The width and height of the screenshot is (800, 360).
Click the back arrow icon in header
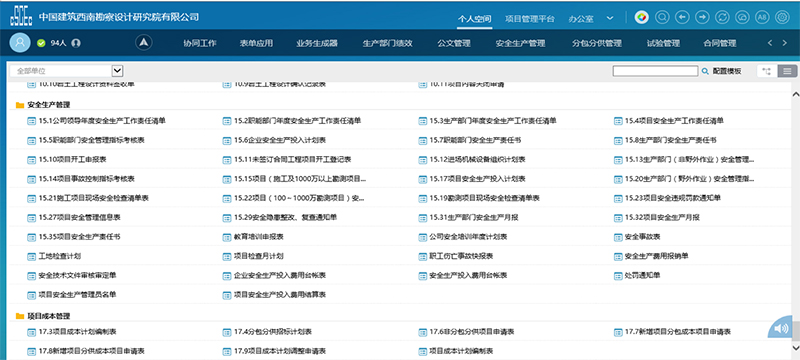682,17
